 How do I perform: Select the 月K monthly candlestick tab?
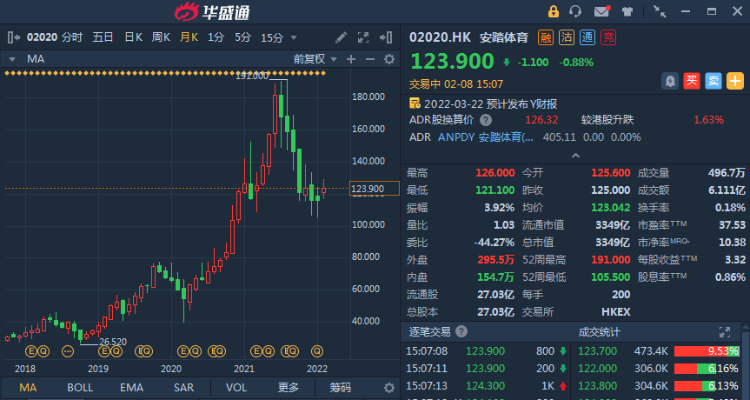coord(188,37)
